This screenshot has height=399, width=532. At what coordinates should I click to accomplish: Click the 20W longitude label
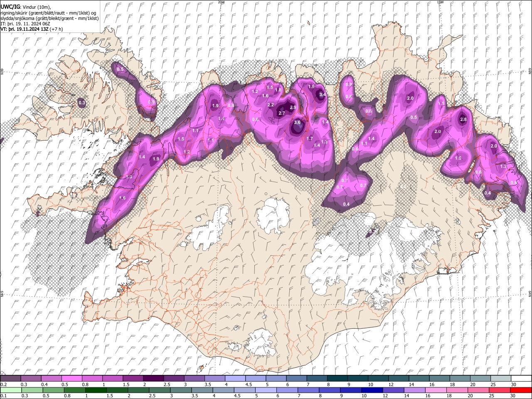tap(222, 2)
